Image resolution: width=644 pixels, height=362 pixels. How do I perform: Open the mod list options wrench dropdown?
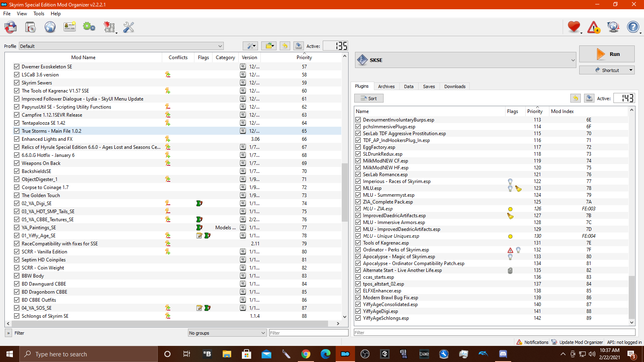(250, 46)
